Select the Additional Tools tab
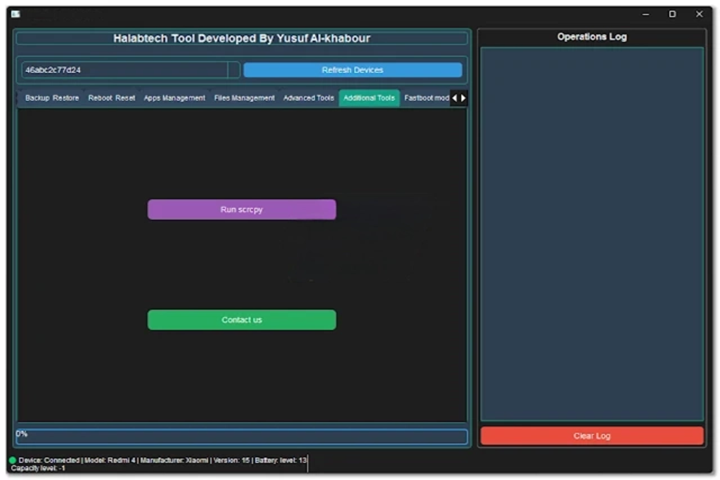The image size is (720, 480). tap(369, 98)
